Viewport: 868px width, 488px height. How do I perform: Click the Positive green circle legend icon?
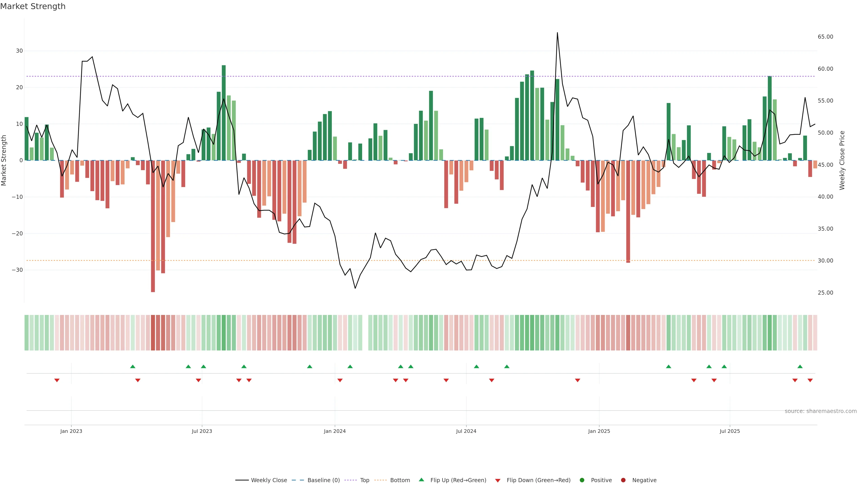coord(582,480)
